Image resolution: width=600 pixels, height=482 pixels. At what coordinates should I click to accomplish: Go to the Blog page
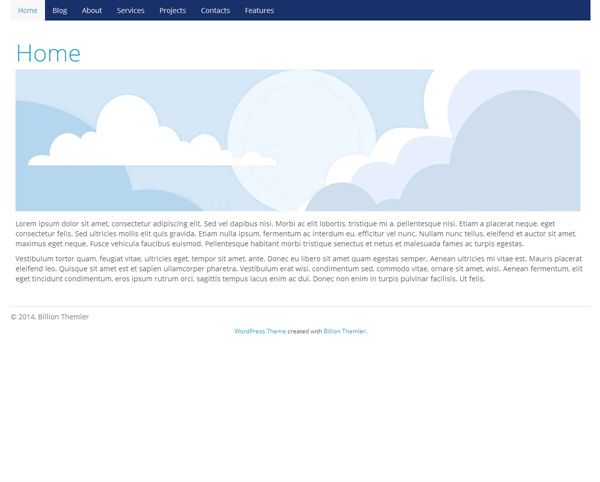[60, 10]
